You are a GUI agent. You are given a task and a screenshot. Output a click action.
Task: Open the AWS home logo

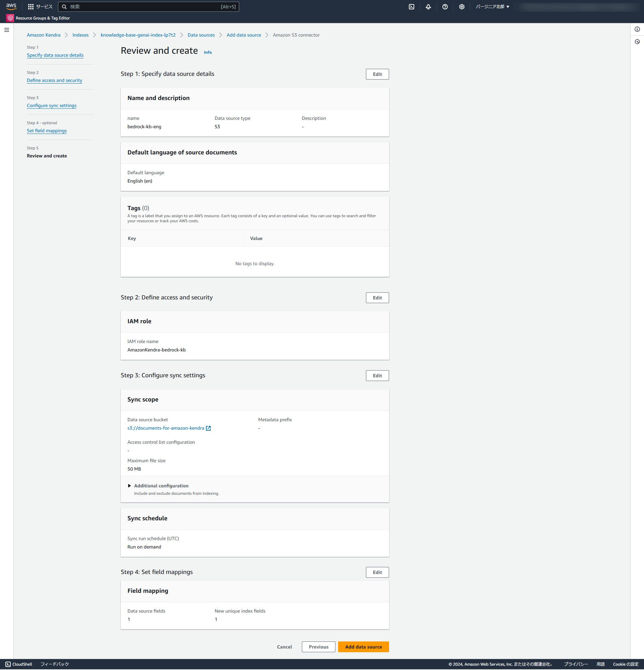pos(11,6)
